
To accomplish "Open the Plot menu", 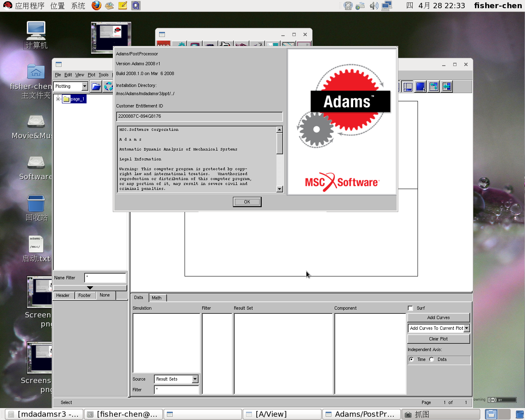I will coord(91,75).
